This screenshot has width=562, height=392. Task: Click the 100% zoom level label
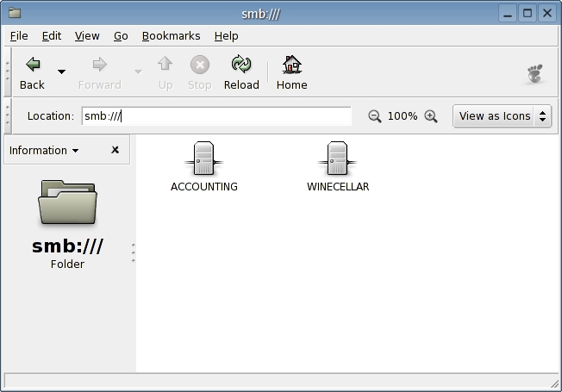click(403, 116)
